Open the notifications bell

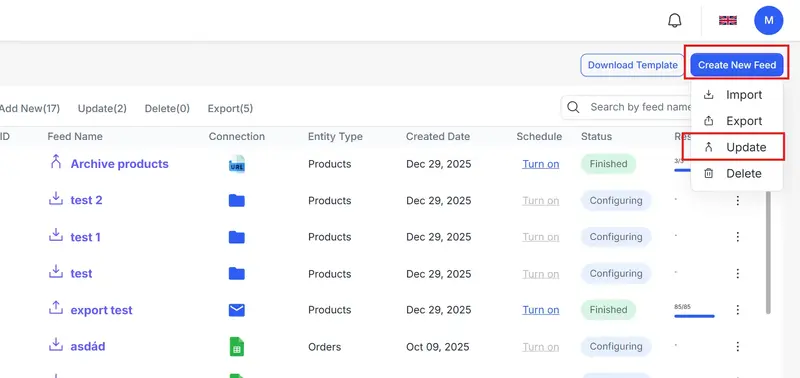674,20
